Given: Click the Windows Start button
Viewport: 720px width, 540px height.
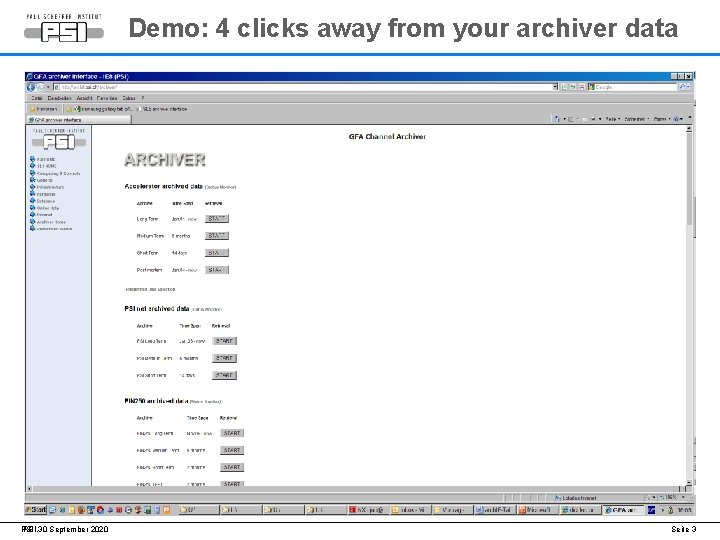Looking at the screenshot, I should pos(36,510).
